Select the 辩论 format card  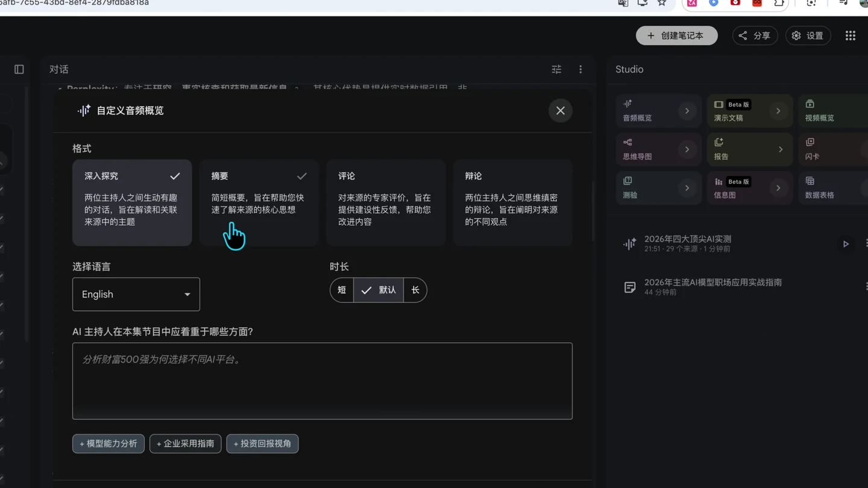(x=512, y=202)
